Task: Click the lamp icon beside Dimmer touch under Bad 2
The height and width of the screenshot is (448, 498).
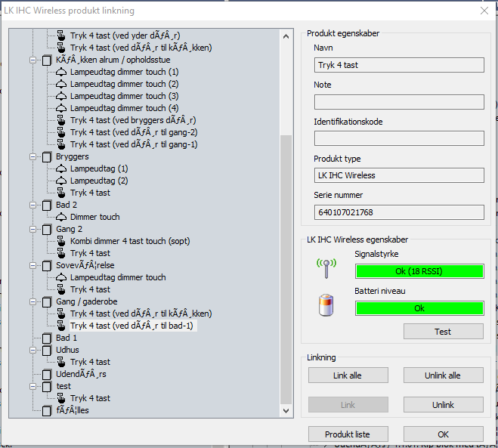Action: tap(62, 217)
